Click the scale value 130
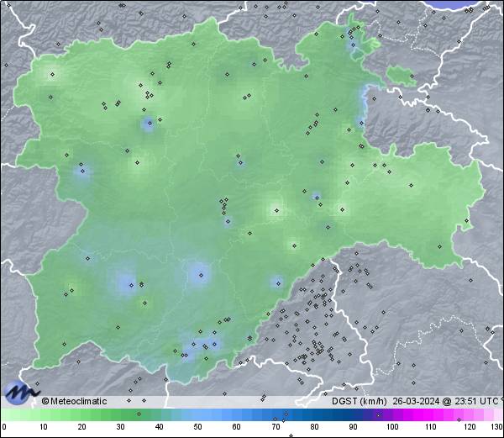Viewport: 504px width, 438px height. [x=497, y=427]
